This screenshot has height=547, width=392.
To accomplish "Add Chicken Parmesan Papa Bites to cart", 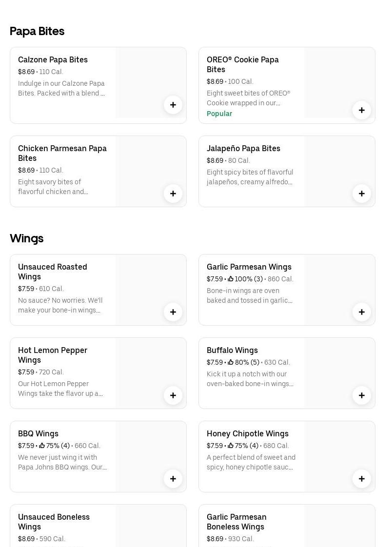I will (173, 194).
